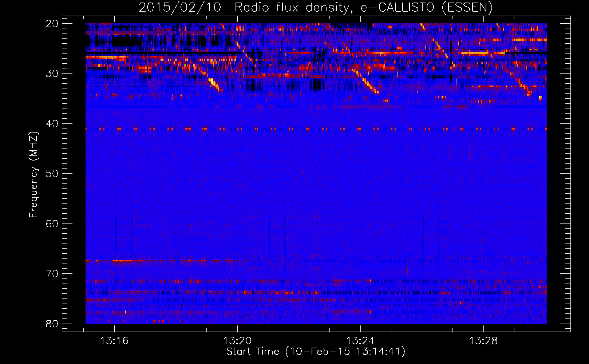Click the 60 frequency tick label
This screenshot has height=364, width=589.
coord(52,224)
